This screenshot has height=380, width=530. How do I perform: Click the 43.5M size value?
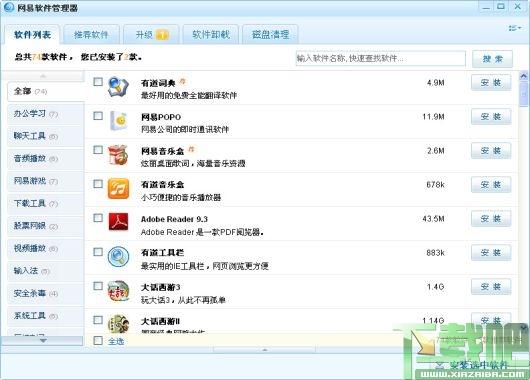pos(433,219)
